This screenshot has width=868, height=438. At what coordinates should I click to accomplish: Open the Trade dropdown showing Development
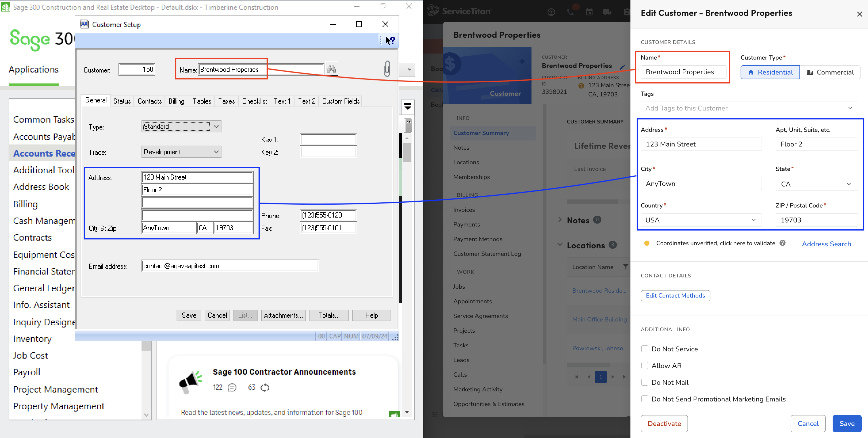click(x=181, y=152)
